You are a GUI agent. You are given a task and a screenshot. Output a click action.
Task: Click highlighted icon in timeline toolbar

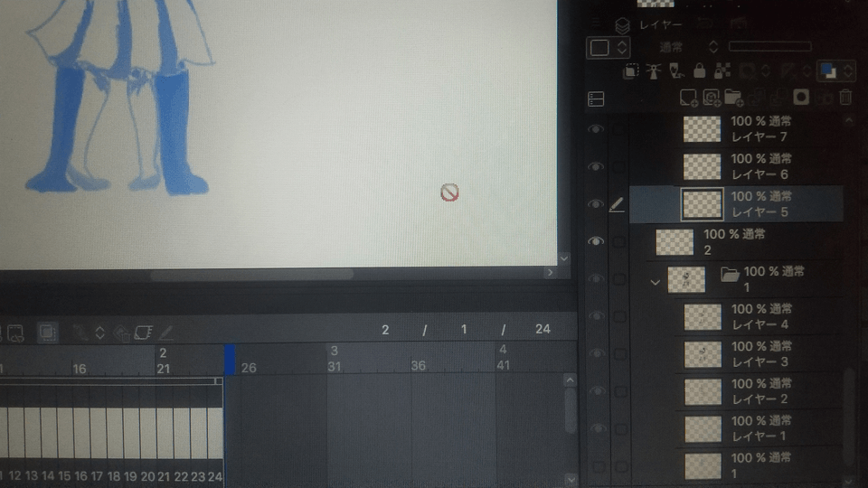(x=48, y=332)
